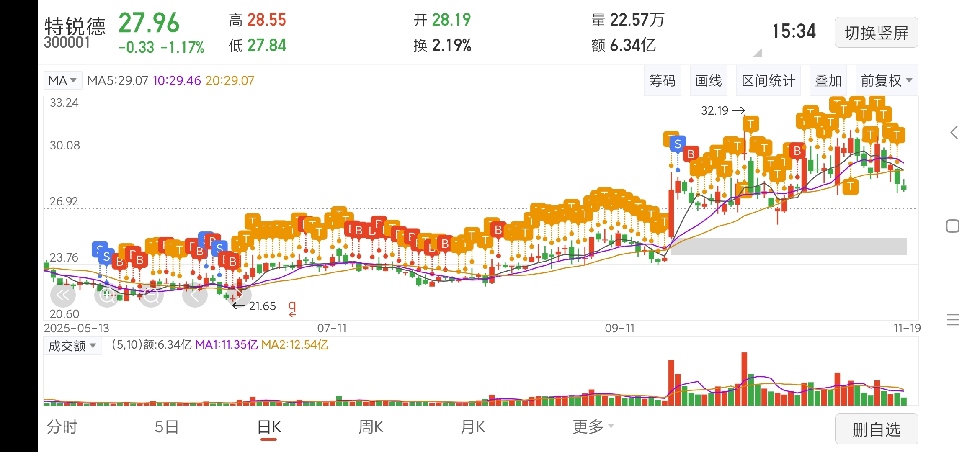
Task: Switch to the 分时 tab
Action: (x=62, y=427)
